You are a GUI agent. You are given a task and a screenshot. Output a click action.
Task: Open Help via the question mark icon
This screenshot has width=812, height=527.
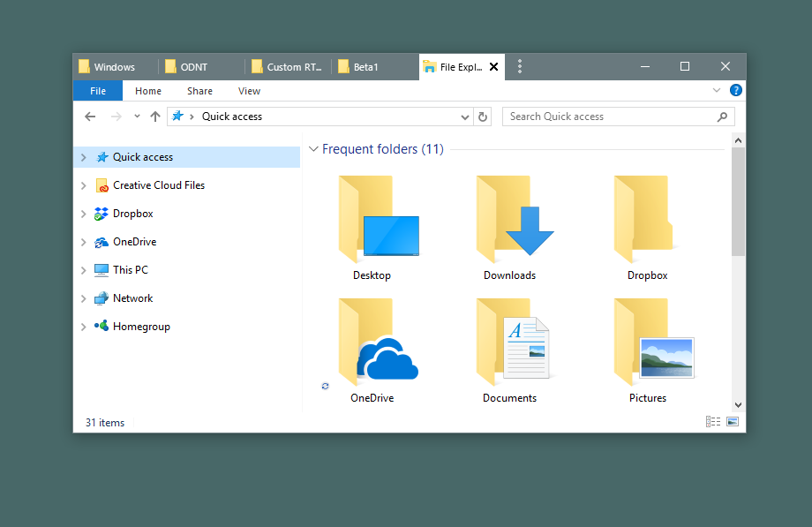click(x=735, y=90)
